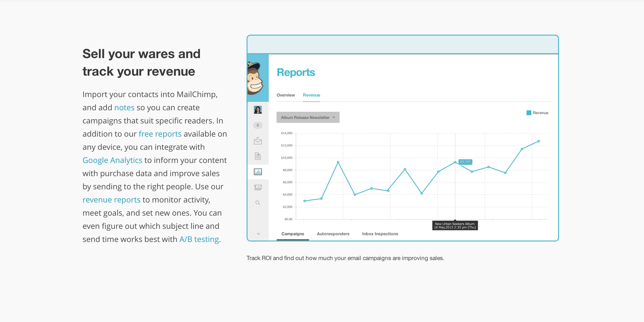Select the Reports bar chart icon in sidebar
The image size is (644, 322).
point(258,172)
